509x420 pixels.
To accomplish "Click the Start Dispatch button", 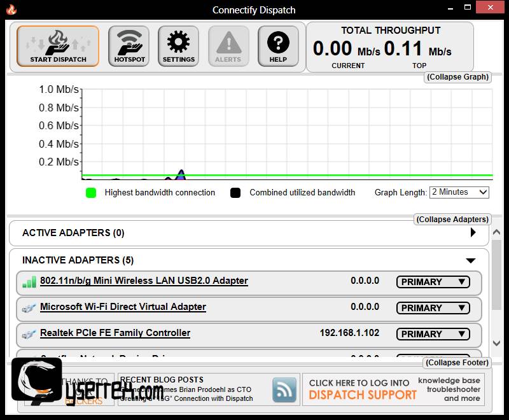I will (58, 46).
